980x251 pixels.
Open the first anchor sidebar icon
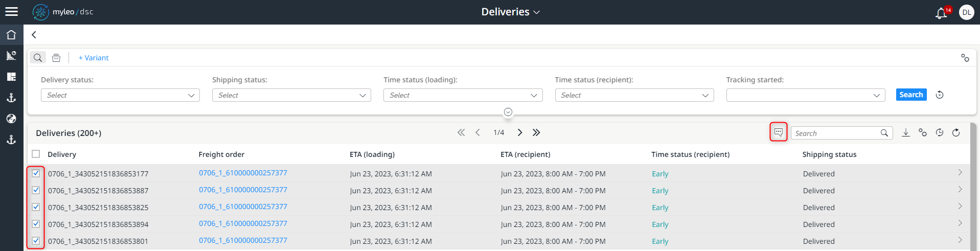pyautogui.click(x=11, y=98)
